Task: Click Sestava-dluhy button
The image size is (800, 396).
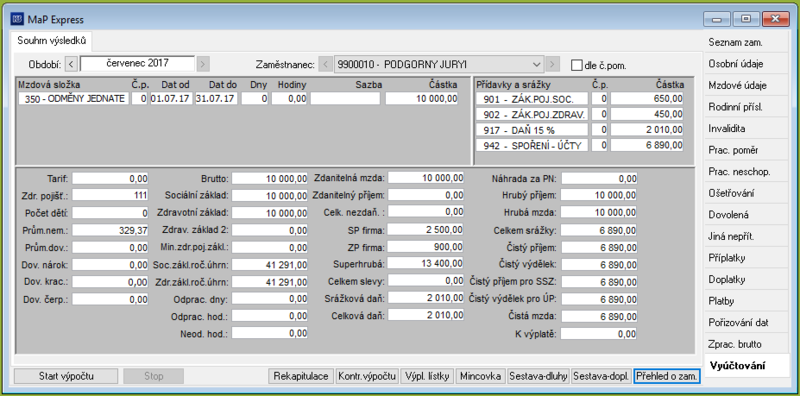Action: [538, 377]
